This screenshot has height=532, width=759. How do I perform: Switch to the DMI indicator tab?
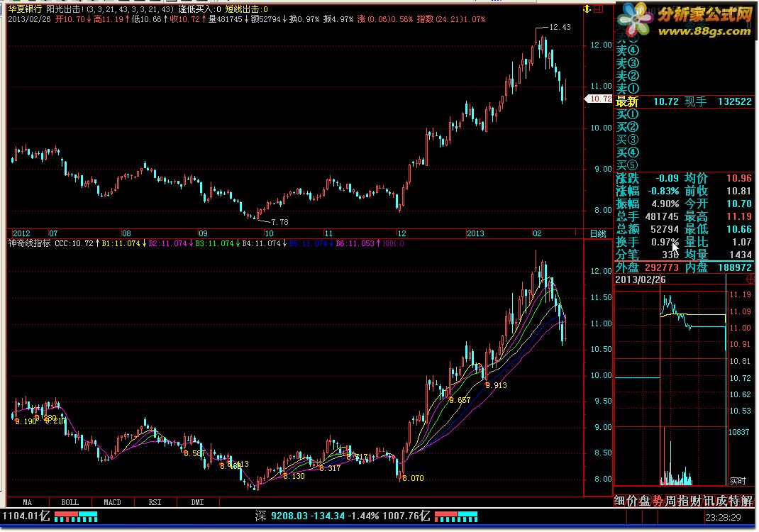(x=197, y=502)
